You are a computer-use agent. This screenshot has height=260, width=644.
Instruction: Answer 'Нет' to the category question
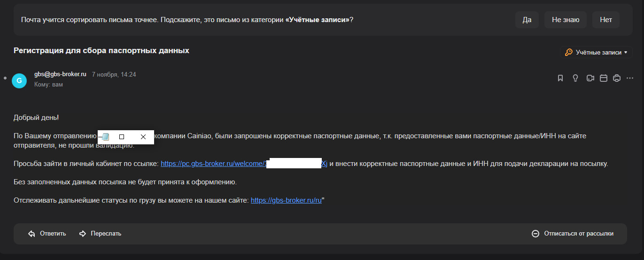point(605,20)
